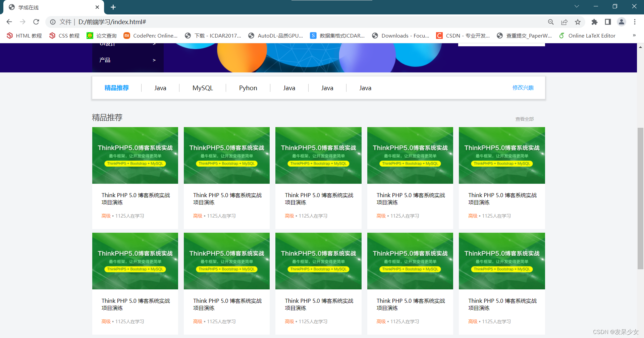Click the share icon next to address bar
The width and height of the screenshot is (644, 338).
click(564, 22)
